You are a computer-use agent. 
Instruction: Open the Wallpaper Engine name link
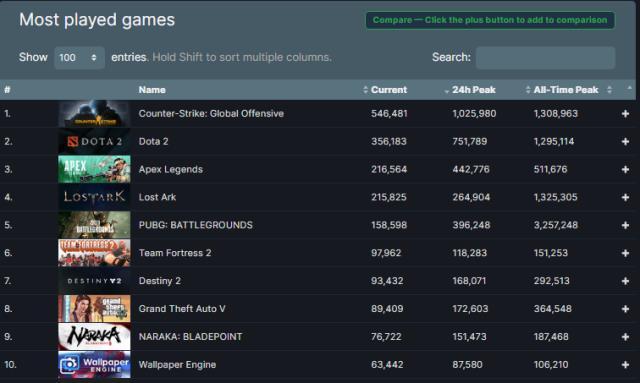tap(177, 365)
